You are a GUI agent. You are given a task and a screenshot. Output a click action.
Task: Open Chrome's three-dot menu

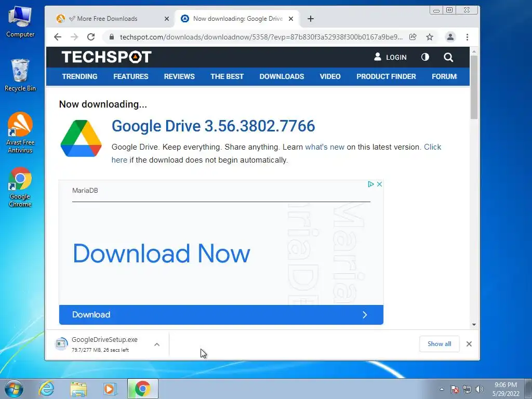point(467,37)
